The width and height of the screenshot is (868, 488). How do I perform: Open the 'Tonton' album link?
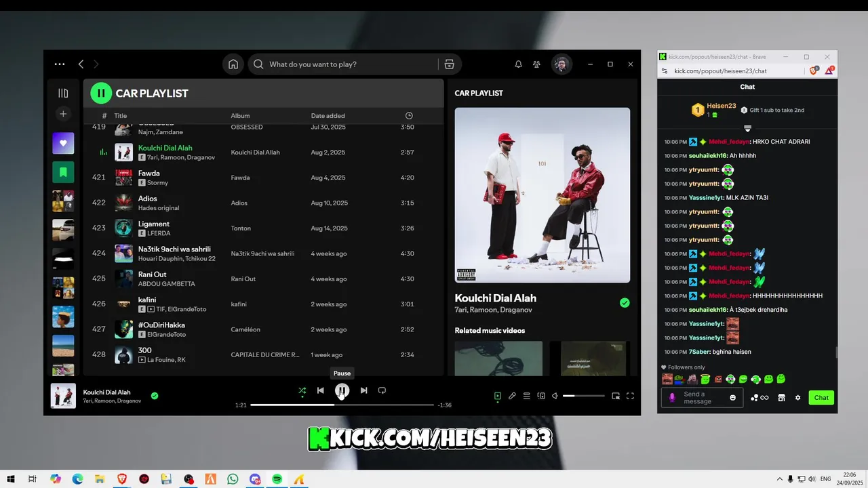tap(240, 228)
